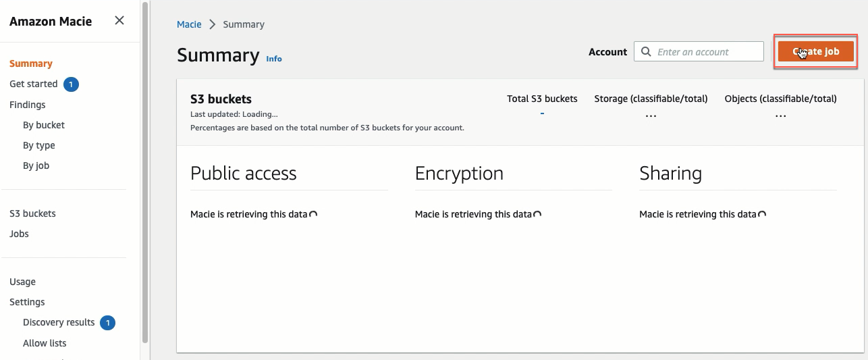Open findings By job
The image size is (868, 360).
(36, 165)
